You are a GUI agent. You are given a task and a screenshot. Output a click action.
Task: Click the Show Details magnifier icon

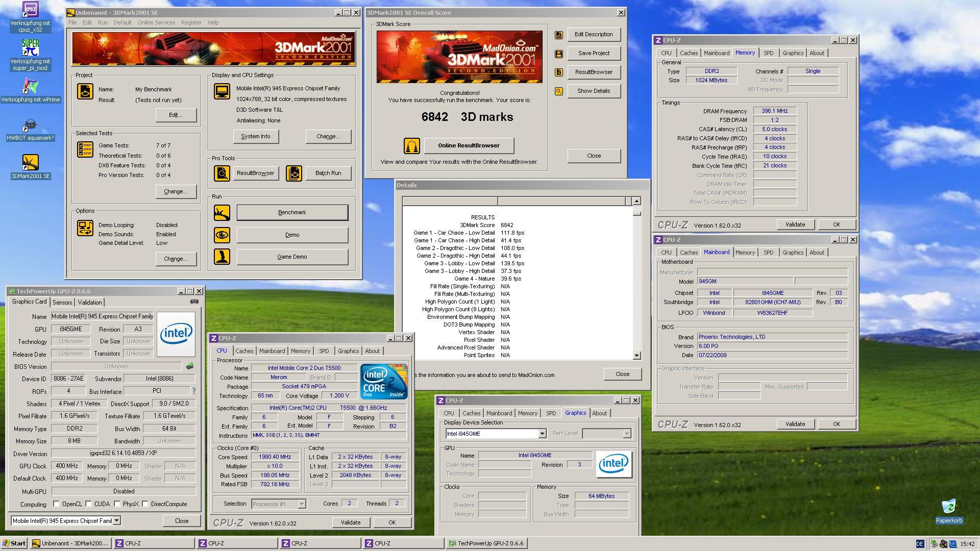click(559, 91)
